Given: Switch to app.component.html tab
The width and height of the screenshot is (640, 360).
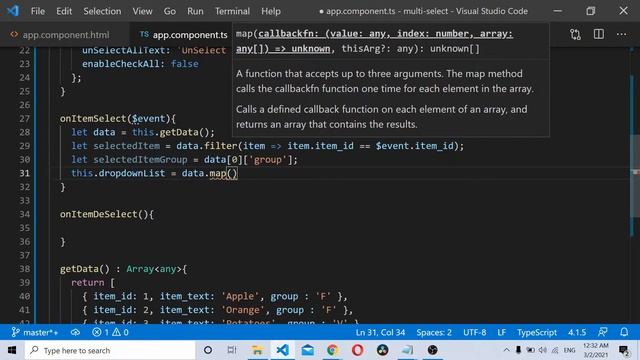Looking at the screenshot, I should (x=65, y=35).
